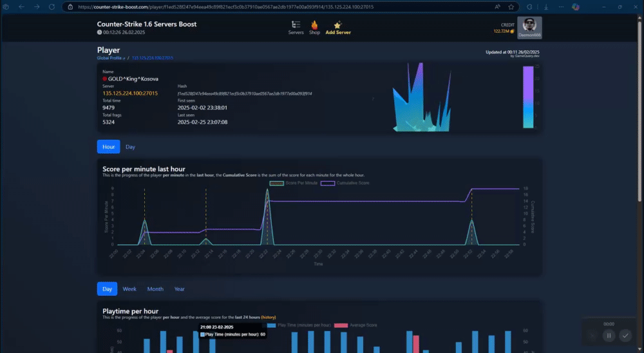Toggle the Cumulative Score legend series
Viewport: 644px width, 353px height.
coord(345,184)
